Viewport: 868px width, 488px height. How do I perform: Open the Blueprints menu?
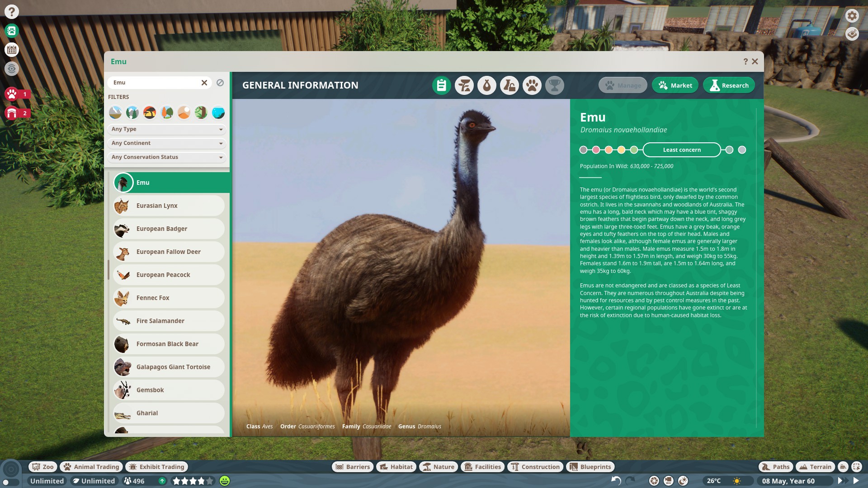click(590, 467)
